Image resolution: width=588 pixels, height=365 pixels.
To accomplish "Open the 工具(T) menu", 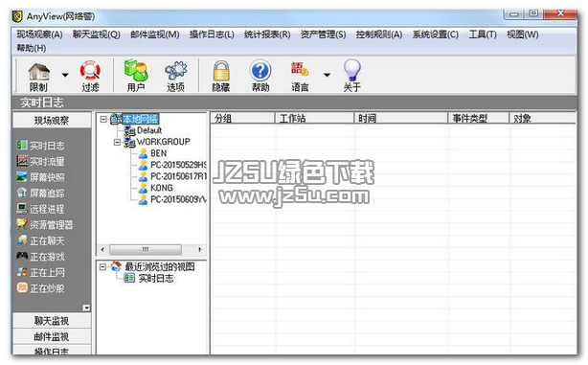I will tap(483, 34).
